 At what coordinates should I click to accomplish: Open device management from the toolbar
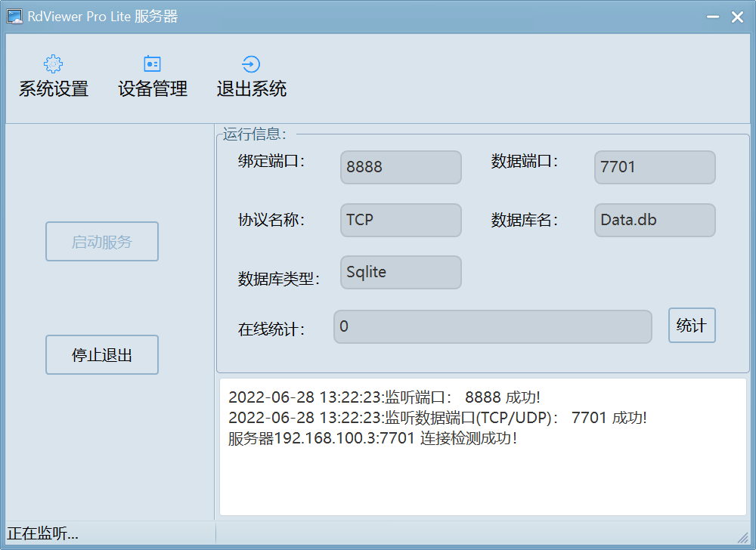151,76
